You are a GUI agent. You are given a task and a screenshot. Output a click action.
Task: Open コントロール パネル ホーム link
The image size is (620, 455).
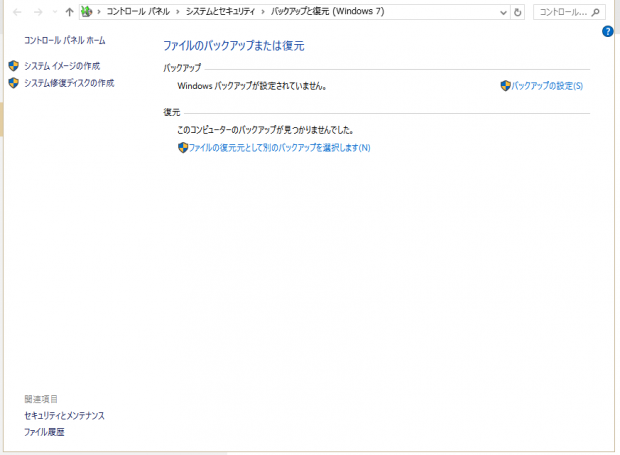pos(65,40)
